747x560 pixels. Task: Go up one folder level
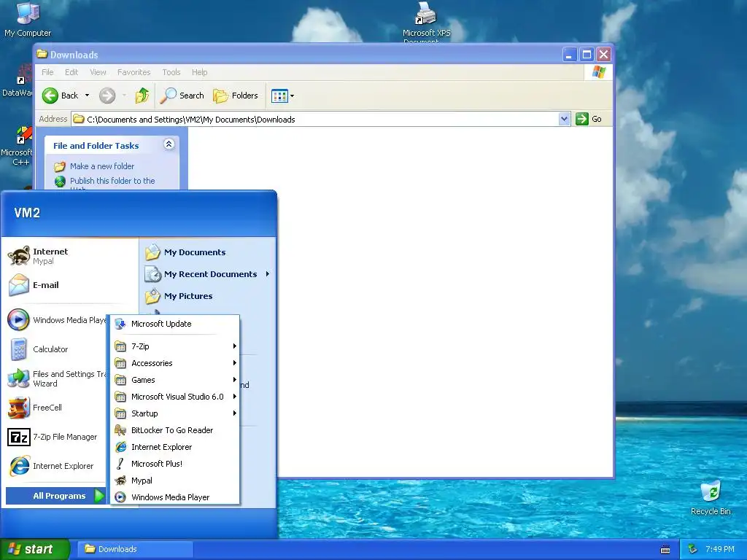coord(142,96)
